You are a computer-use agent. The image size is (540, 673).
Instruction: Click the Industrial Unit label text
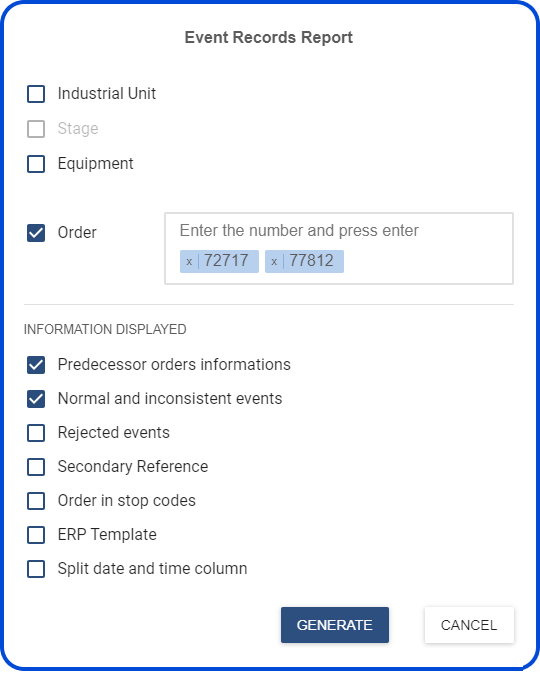pos(107,94)
